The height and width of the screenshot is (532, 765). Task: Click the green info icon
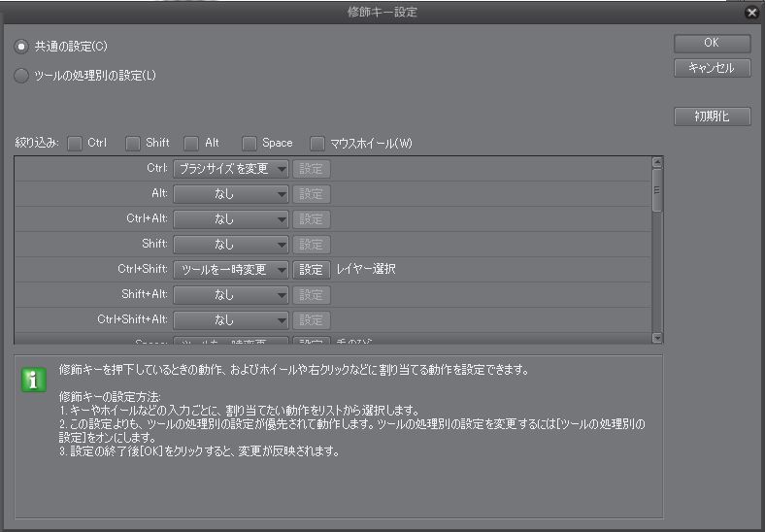34,380
